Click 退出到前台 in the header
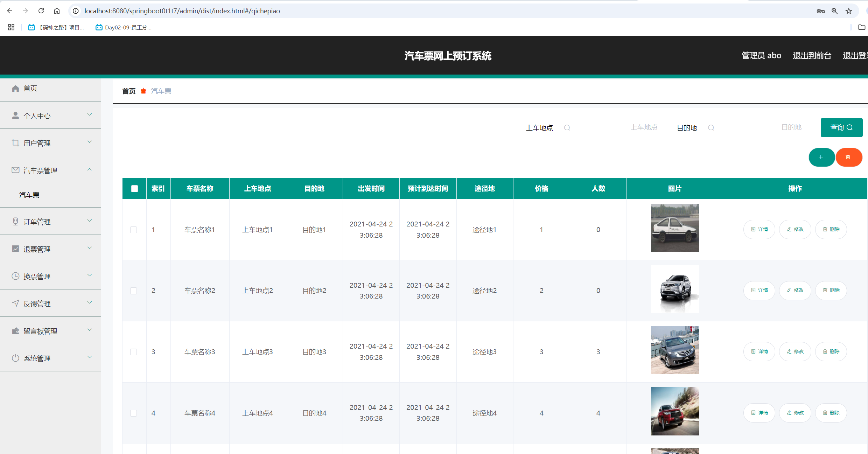 [812, 56]
